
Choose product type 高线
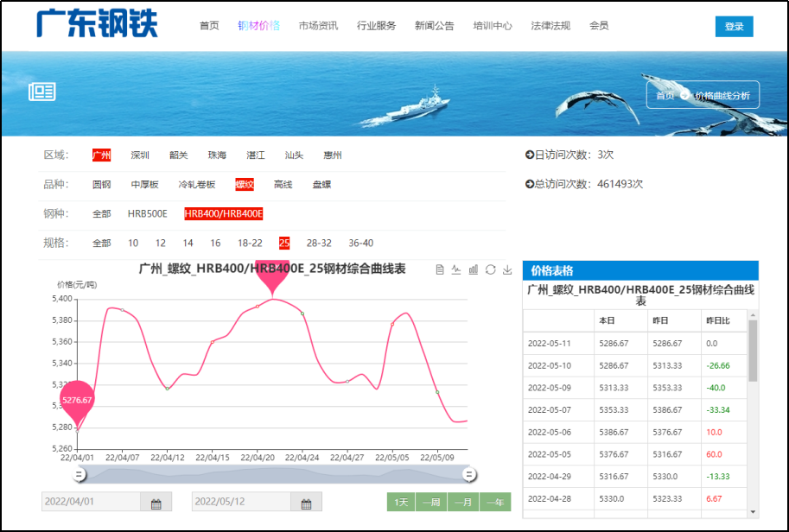pyautogui.click(x=283, y=185)
